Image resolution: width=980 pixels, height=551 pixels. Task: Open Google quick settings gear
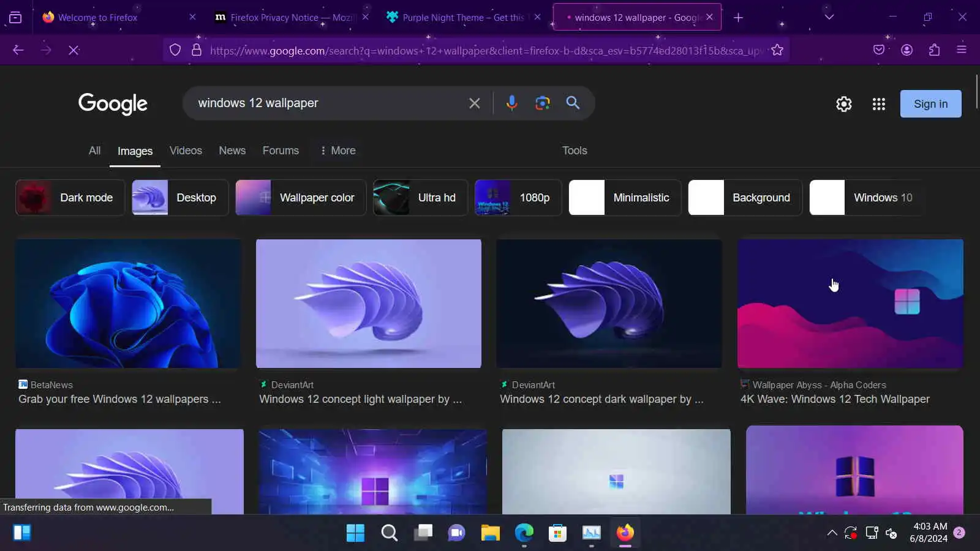click(x=844, y=104)
